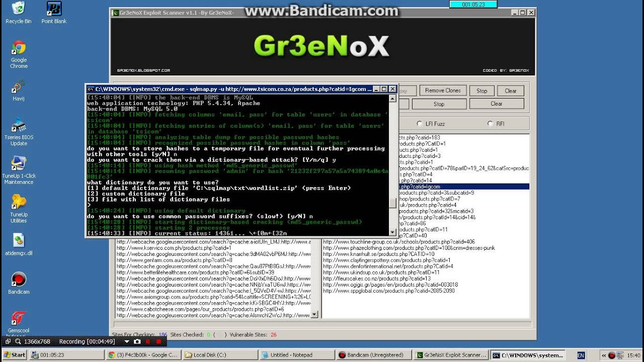Image resolution: width=644 pixels, height=362 pixels.
Task: Launch the Point Blank desktop shortcut
Action: tap(54, 13)
